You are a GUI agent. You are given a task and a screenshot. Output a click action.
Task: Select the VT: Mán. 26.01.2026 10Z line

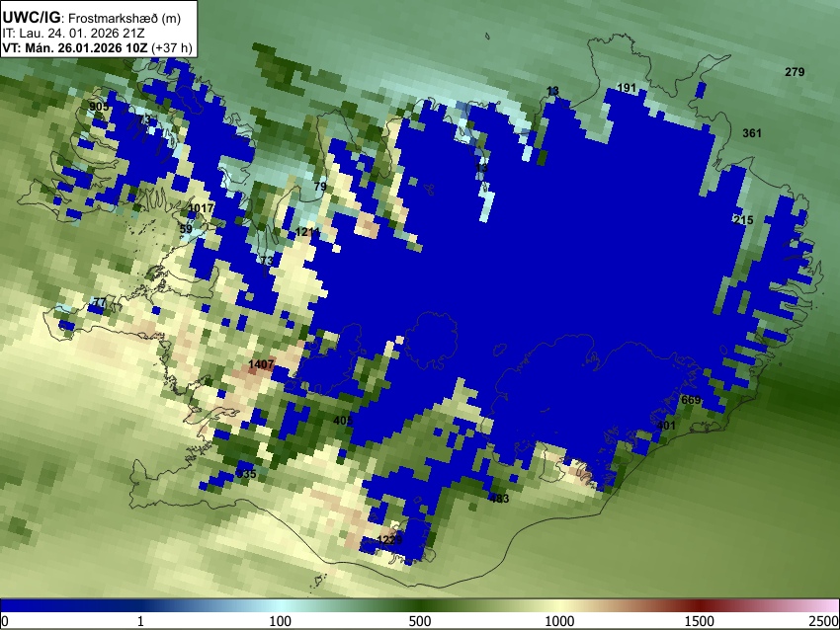(74, 47)
